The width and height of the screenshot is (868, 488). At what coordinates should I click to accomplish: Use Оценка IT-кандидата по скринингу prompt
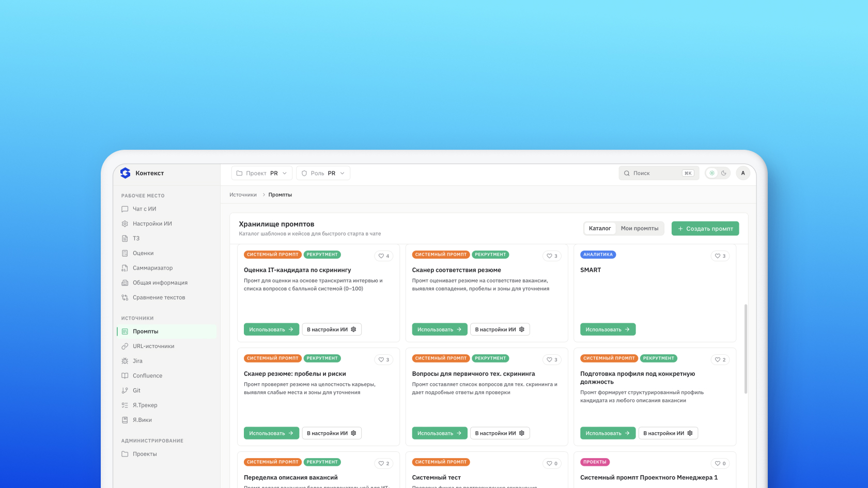pyautogui.click(x=271, y=329)
